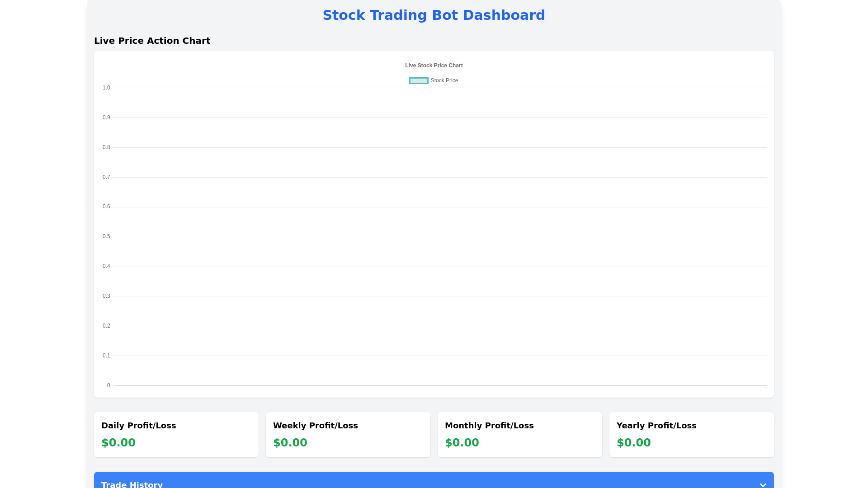Toggle the Stock Price legend swatch
This screenshot has width=868, height=488.
(419, 80)
